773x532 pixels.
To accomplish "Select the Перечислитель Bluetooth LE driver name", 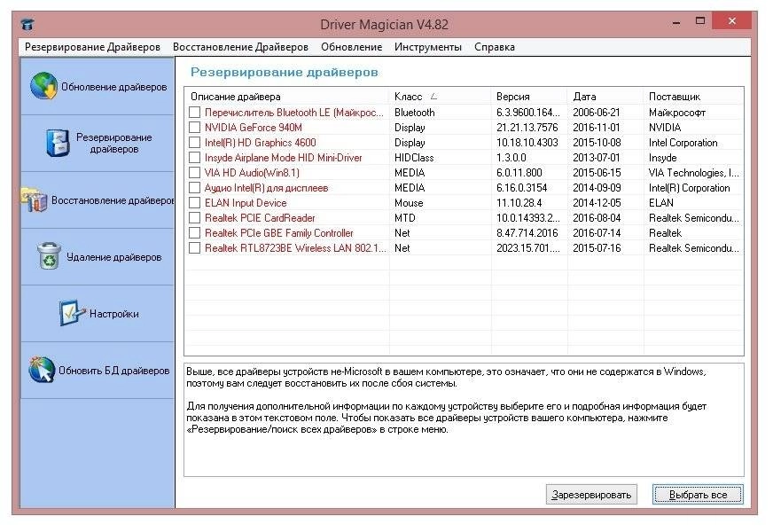I will pos(294,113).
